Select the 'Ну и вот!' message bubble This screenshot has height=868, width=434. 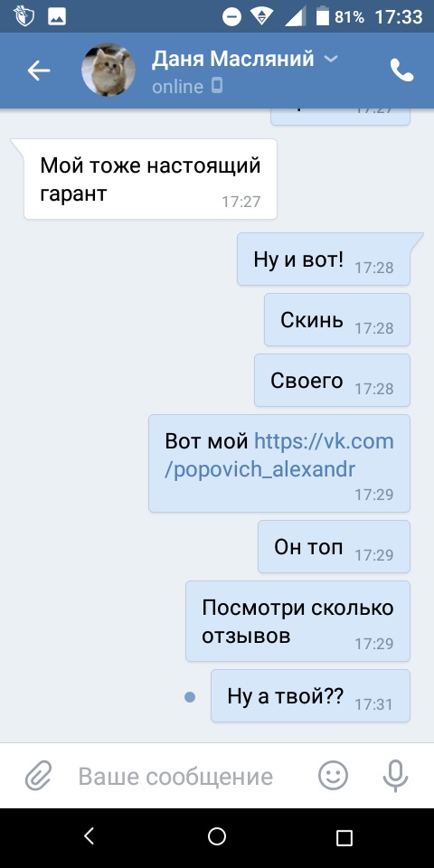point(324,259)
